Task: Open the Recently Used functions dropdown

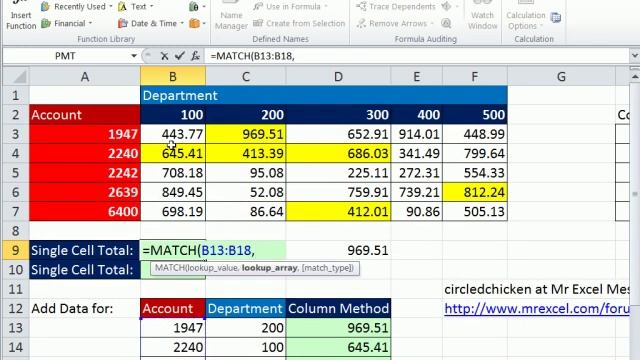Action: pos(77,7)
